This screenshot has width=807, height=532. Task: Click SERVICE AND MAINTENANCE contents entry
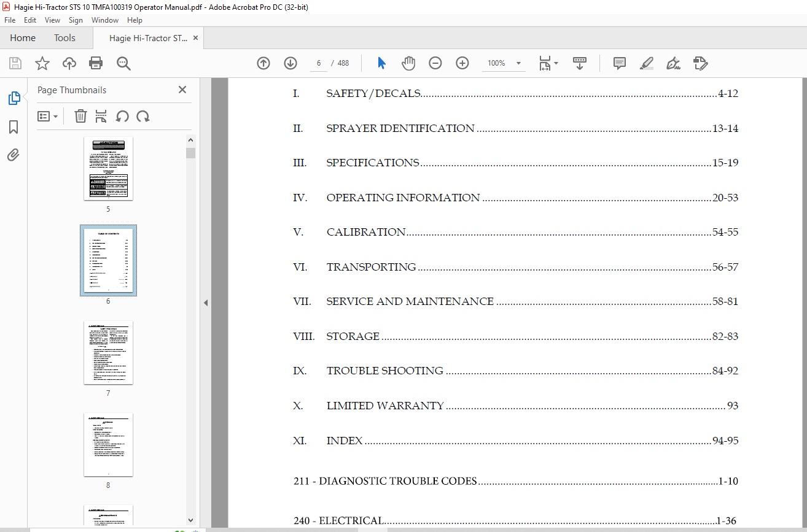tap(515, 301)
